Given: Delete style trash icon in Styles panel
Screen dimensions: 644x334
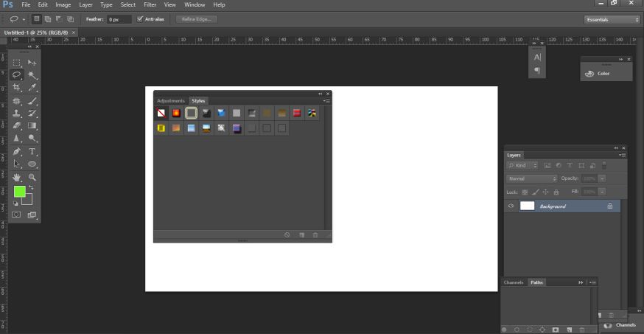Looking at the screenshot, I should (315, 235).
